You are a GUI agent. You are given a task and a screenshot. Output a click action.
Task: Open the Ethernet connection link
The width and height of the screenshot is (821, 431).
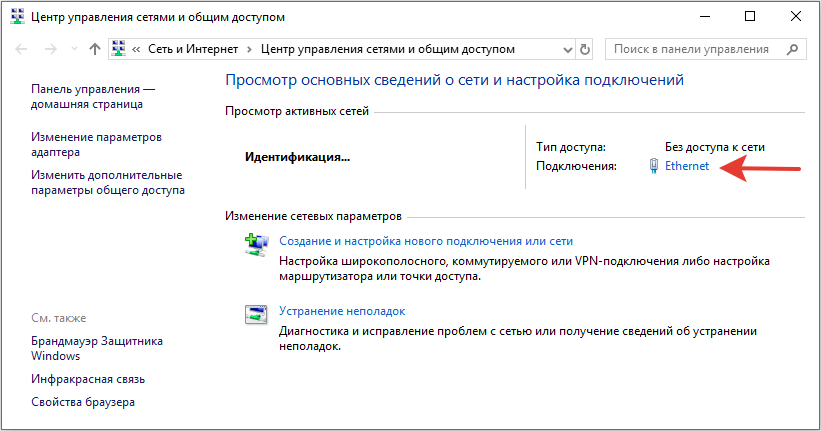[x=686, y=166]
